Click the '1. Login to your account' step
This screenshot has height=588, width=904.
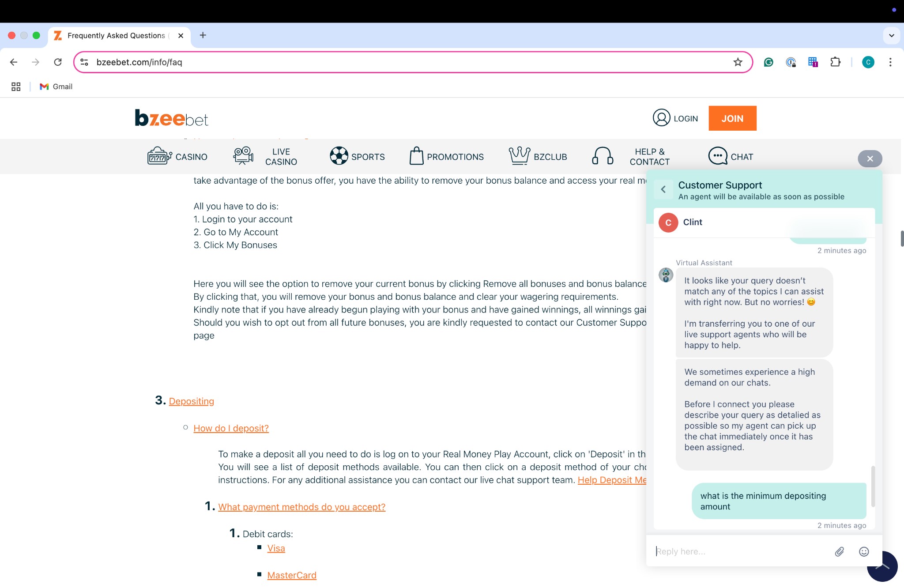click(x=243, y=219)
